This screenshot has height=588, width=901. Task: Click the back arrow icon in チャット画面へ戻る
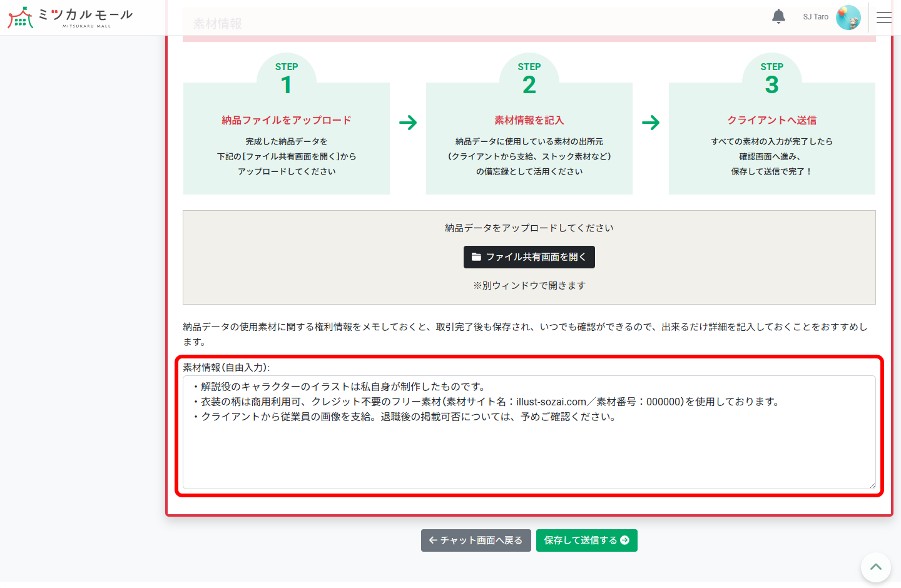[433, 540]
